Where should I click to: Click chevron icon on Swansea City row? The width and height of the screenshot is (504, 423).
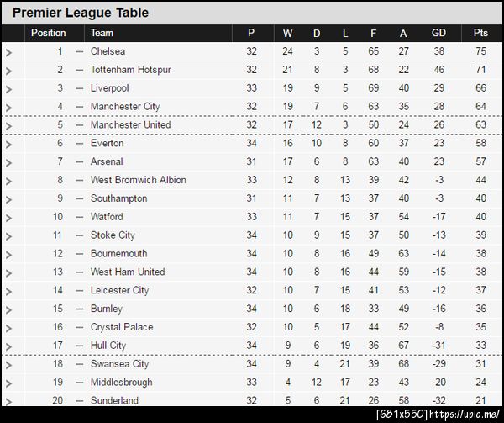tap(9, 365)
